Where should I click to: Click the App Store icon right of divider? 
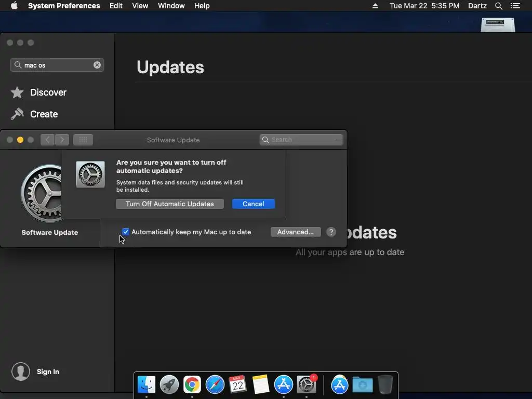pos(340,385)
